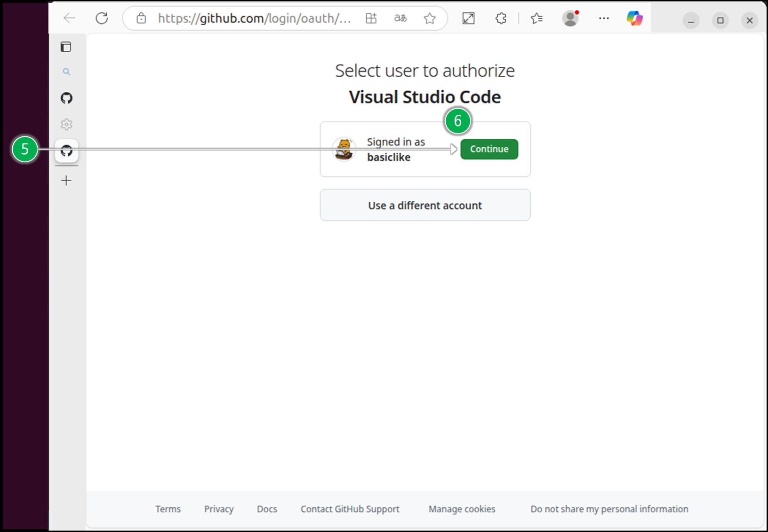768x532 pixels.
Task: Click the browser back arrow
Action: click(70, 18)
